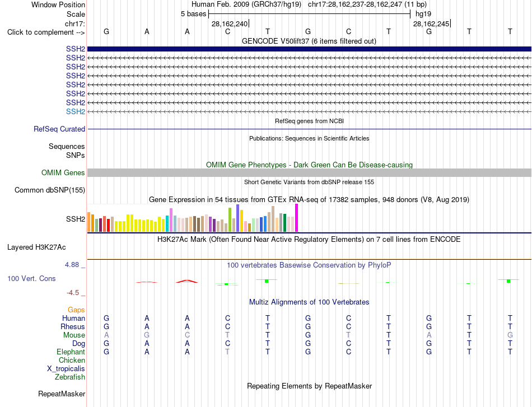Click the Chicken species label

(72, 360)
